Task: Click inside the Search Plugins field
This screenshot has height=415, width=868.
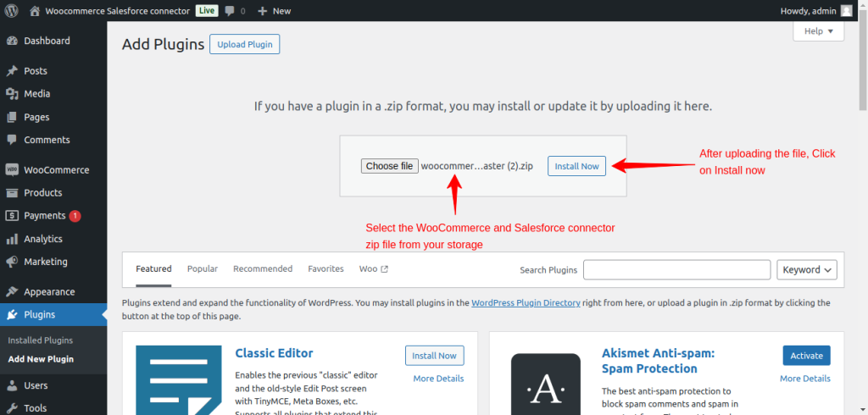Action: (676, 269)
